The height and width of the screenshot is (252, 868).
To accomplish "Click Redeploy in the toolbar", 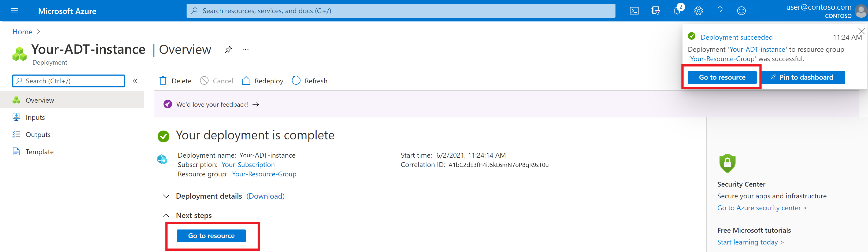I will [262, 81].
